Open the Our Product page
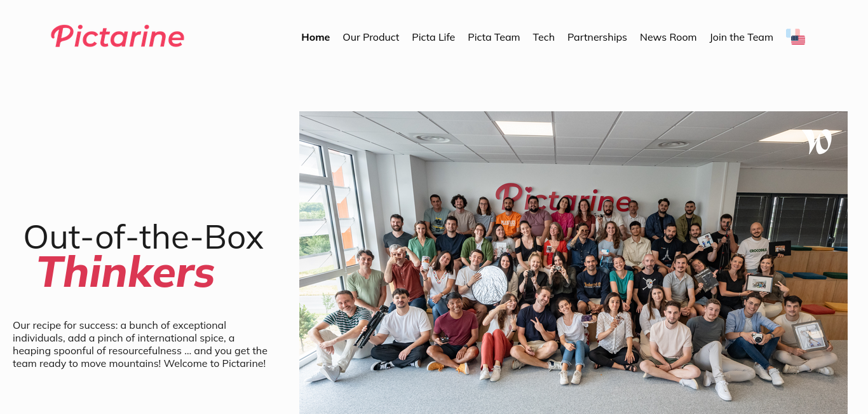This screenshot has width=868, height=414. click(370, 38)
